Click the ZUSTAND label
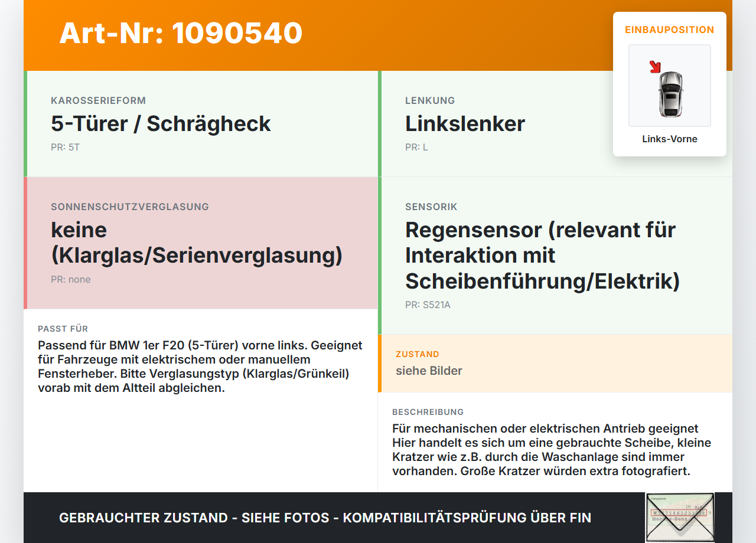Screen dimensions: 756x543 point(418,354)
